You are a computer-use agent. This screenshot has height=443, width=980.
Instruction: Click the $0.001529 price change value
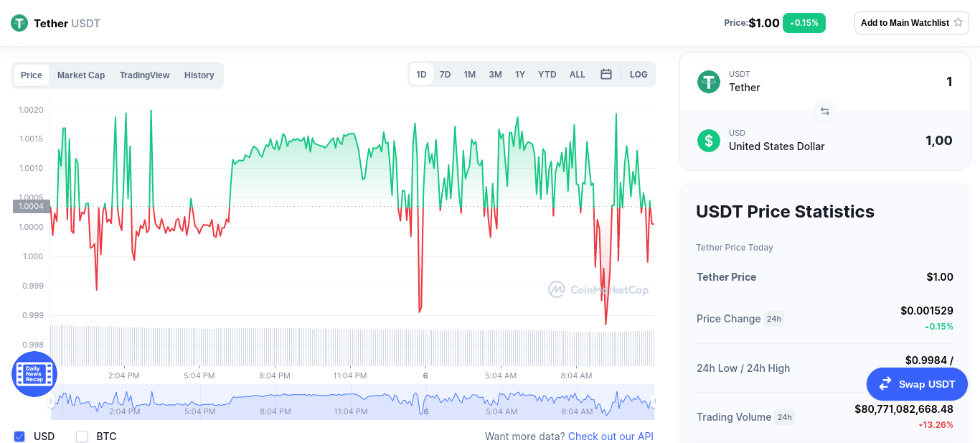927,311
